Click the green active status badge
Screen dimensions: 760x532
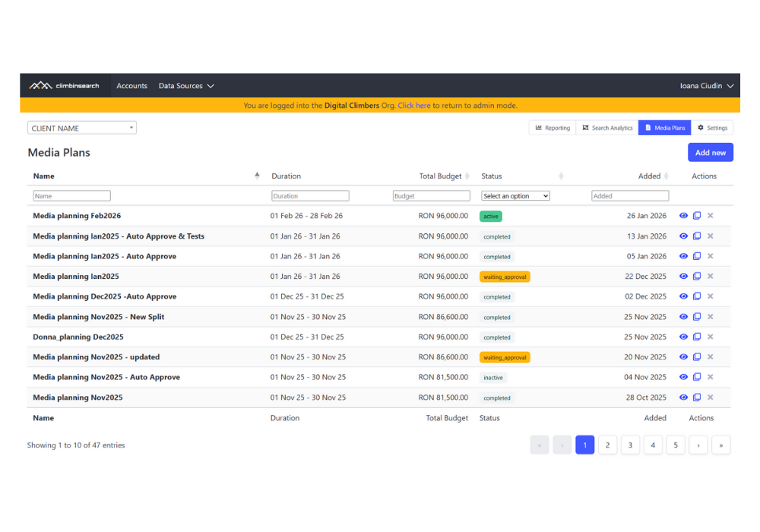(x=490, y=217)
